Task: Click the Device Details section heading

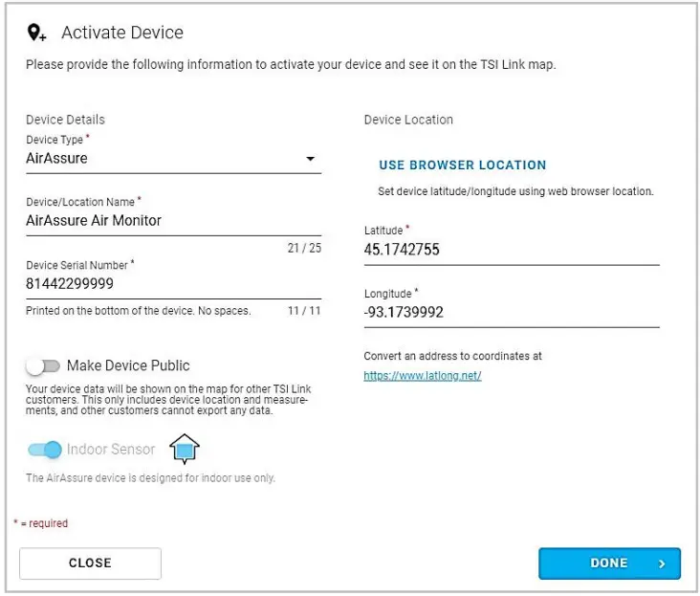Action: point(65,120)
